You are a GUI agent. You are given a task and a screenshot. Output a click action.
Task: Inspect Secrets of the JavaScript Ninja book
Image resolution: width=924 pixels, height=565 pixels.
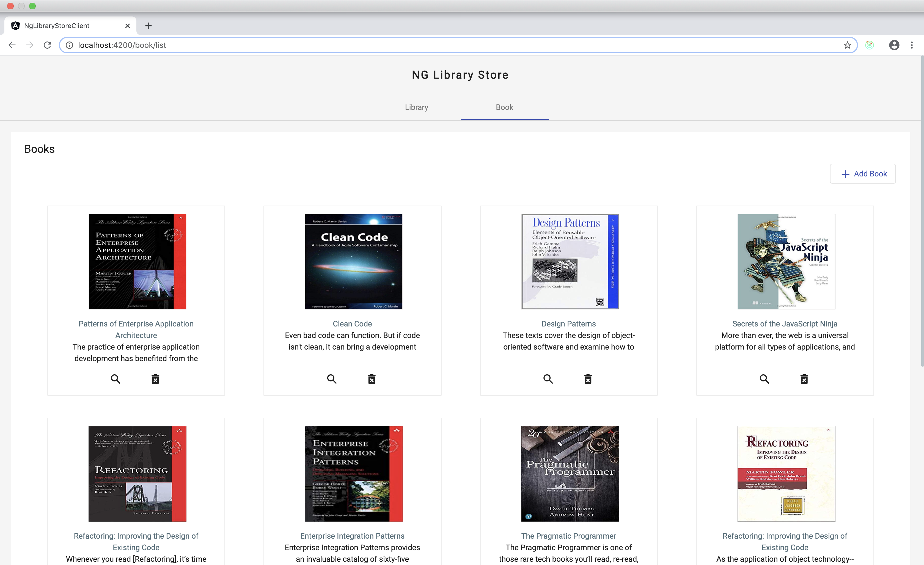(764, 379)
